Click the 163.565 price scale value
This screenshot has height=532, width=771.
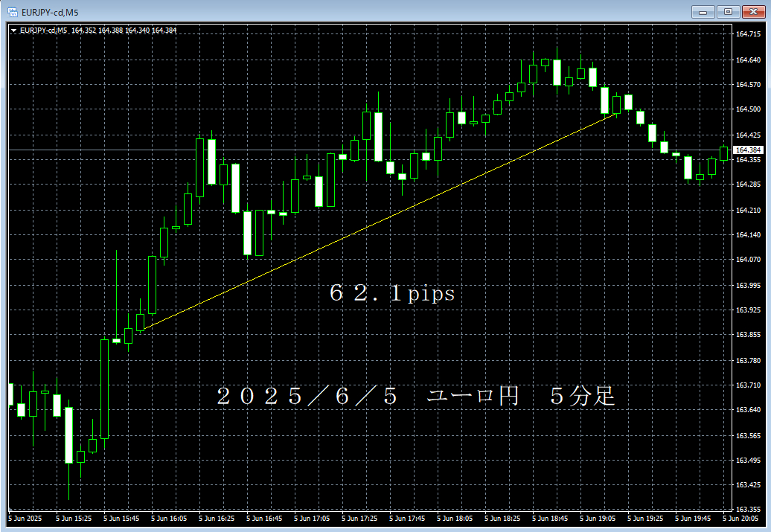coord(748,436)
